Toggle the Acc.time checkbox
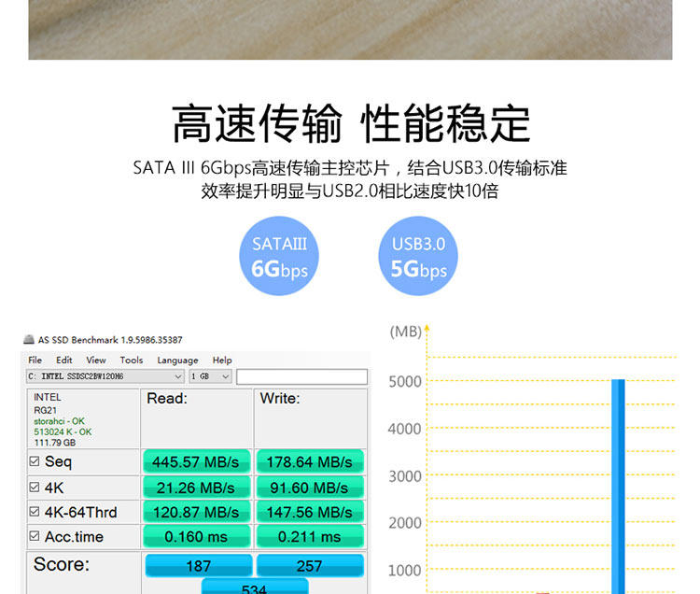Screen dimensions: 700x594 (x=35, y=535)
